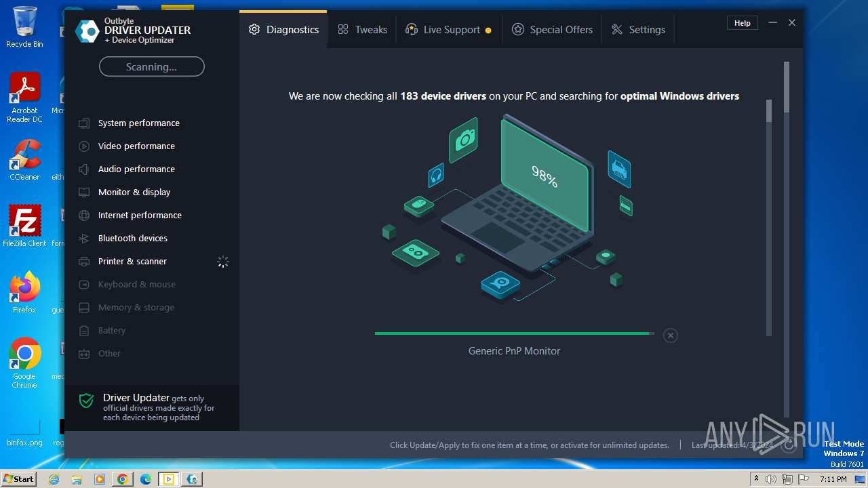Click the Special Offers star badge icon
Viewport: 868px width, 488px height.
pyautogui.click(x=518, y=30)
